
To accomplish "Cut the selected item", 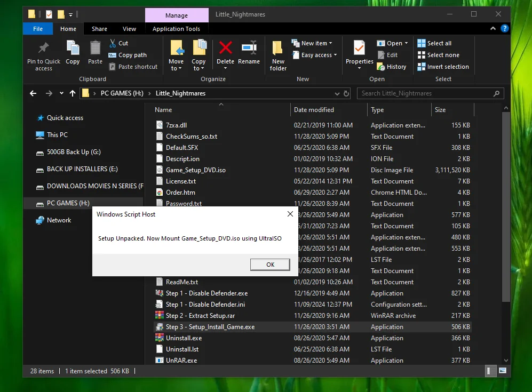I will [x=118, y=43].
